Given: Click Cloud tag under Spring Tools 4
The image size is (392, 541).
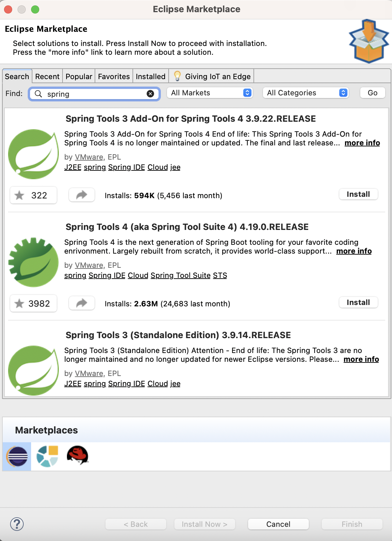Looking at the screenshot, I should pyautogui.click(x=138, y=275).
